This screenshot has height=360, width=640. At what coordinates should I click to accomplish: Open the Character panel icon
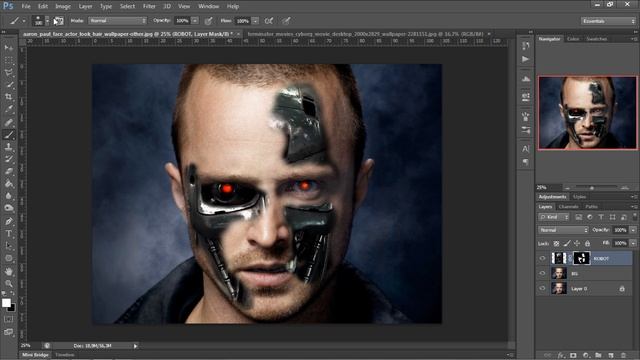click(x=526, y=149)
